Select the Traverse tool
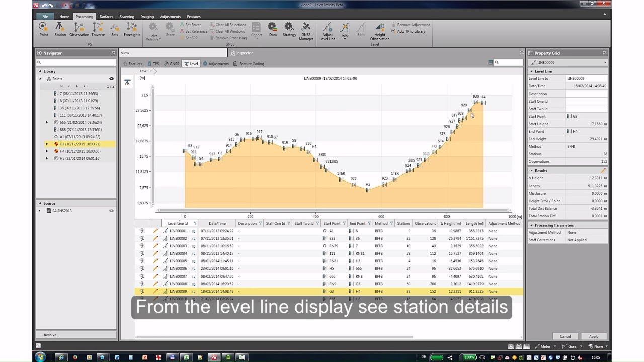Image resolution: width=644 pixels, height=362 pixels. pyautogui.click(x=98, y=29)
